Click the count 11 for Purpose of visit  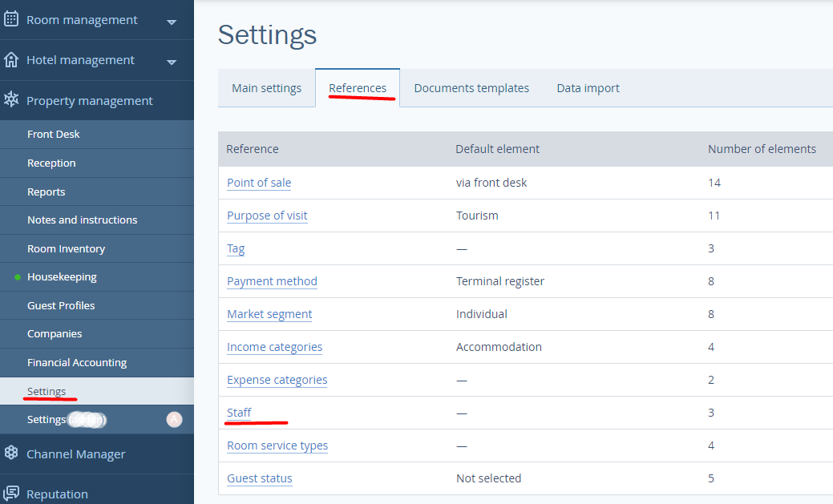click(x=714, y=216)
